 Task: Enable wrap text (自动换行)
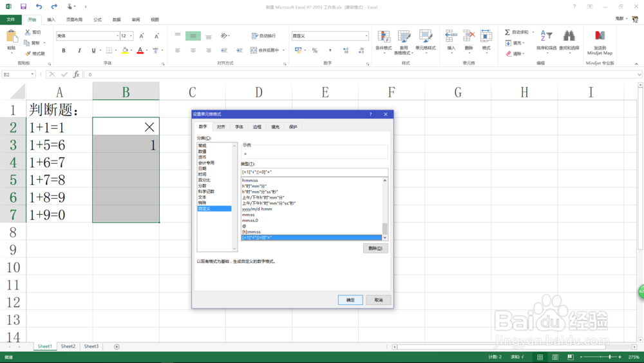click(263, 35)
